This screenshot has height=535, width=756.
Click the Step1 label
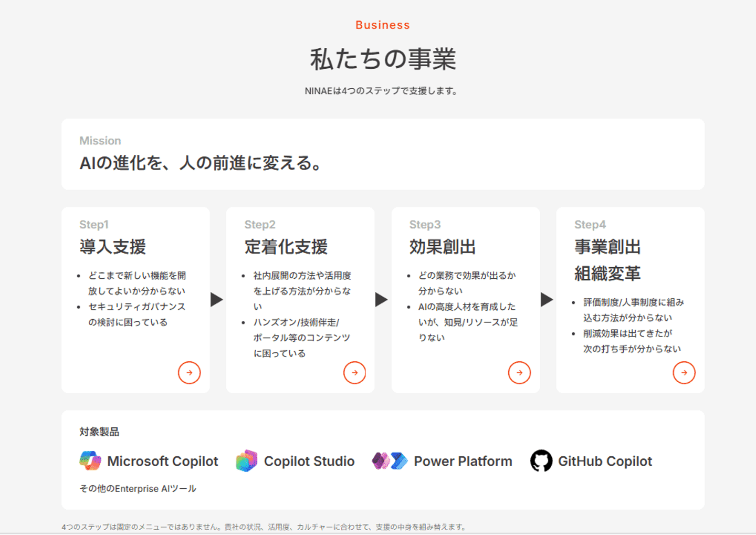94,225
